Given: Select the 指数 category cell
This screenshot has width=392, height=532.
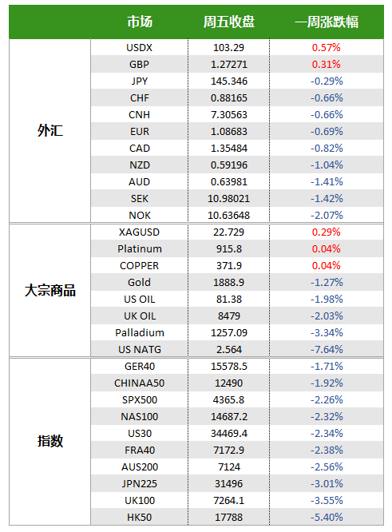Looking at the screenshot, I should coord(50,441).
